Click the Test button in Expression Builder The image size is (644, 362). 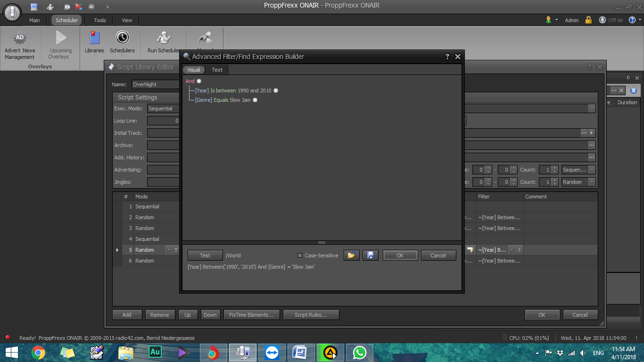(205, 255)
